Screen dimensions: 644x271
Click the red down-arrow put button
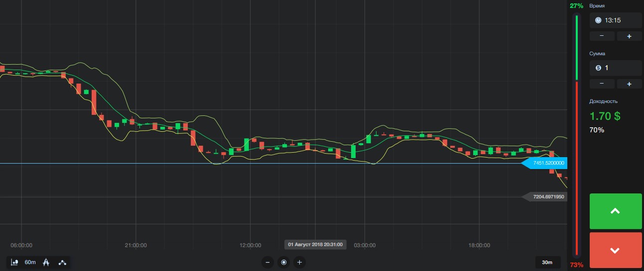(x=615, y=250)
